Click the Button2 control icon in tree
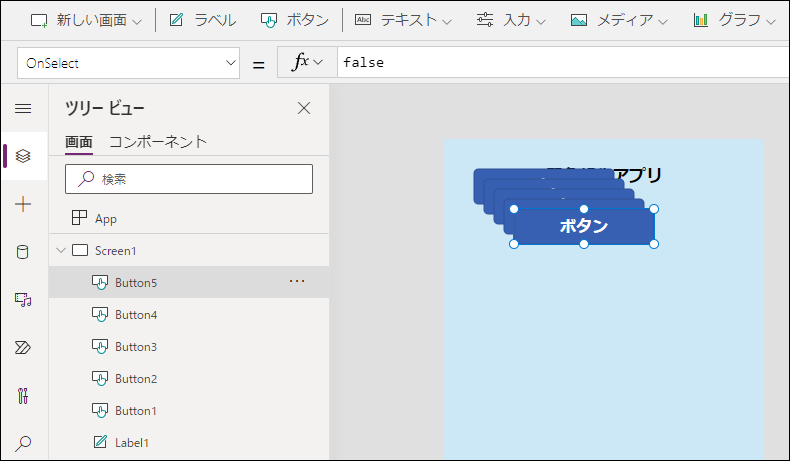 100,378
